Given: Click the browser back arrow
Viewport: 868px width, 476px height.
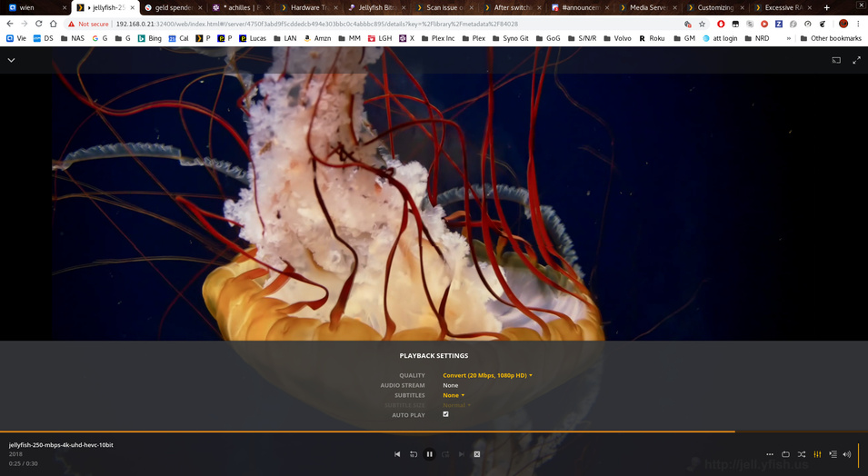Looking at the screenshot, I should [x=10, y=24].
